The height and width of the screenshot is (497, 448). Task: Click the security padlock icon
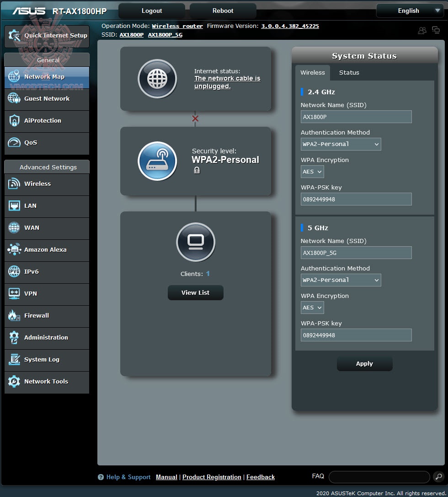pyautogui.click(x=197, y=170)
